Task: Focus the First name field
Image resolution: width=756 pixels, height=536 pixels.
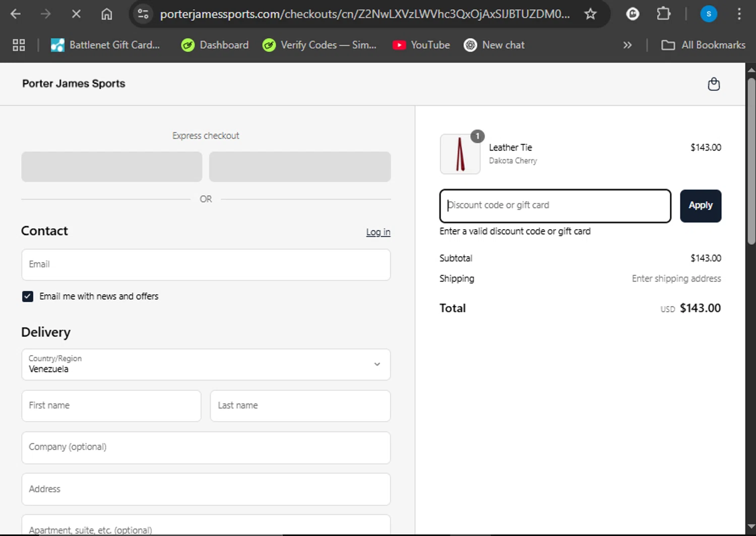Action: tap(111, 406)
